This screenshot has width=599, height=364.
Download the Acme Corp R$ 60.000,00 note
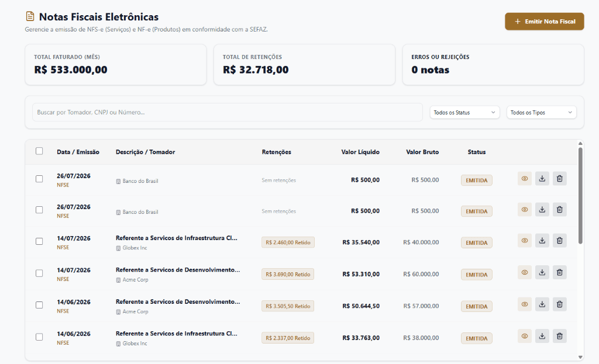pyautogui.click(x=542, y=272)
